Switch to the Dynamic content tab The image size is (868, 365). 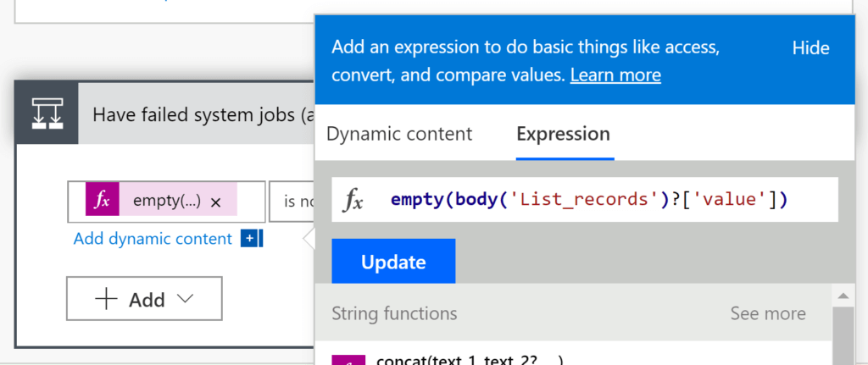(x=399, y=134)
